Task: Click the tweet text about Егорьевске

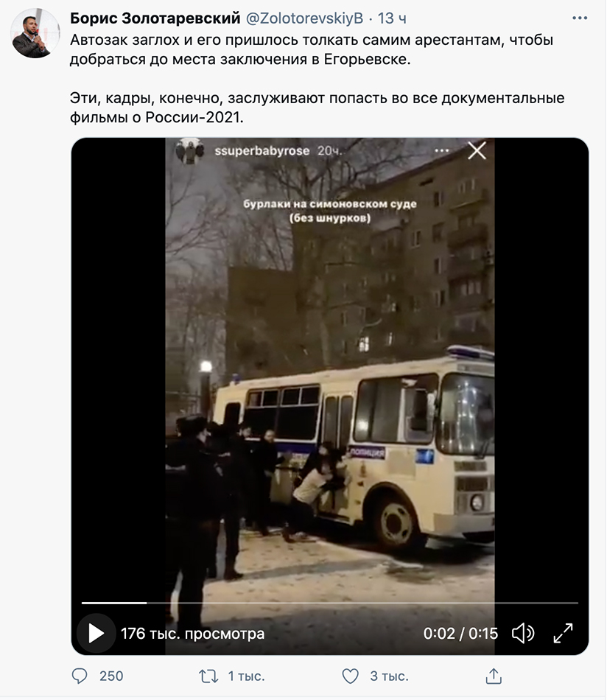Action: pos(312,49)
